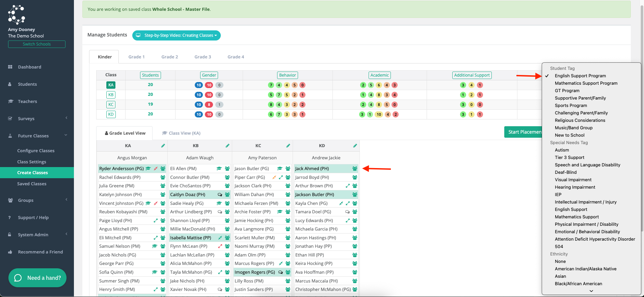Click the red arrows icon beside Flynn McLean
Image resolution: width=644 pixels, height=297 pixels.
click(x=220, y=246)
